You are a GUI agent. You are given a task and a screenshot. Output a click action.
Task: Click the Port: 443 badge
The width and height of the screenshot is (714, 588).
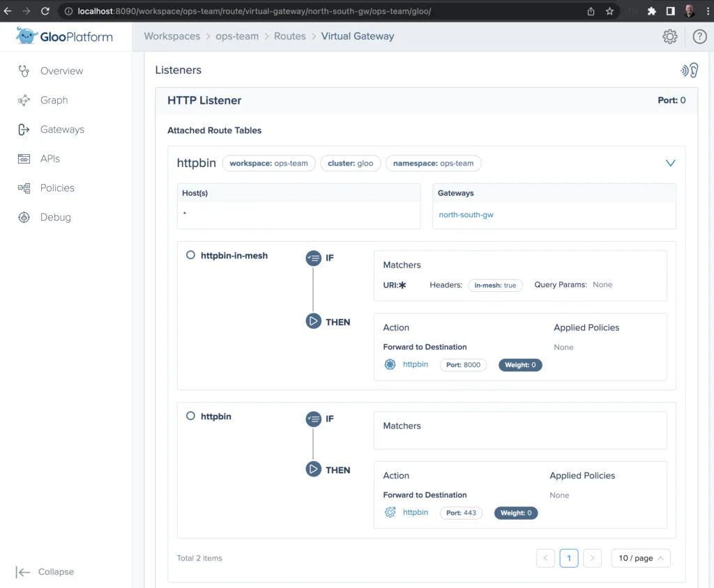click(x=461, y=513)
